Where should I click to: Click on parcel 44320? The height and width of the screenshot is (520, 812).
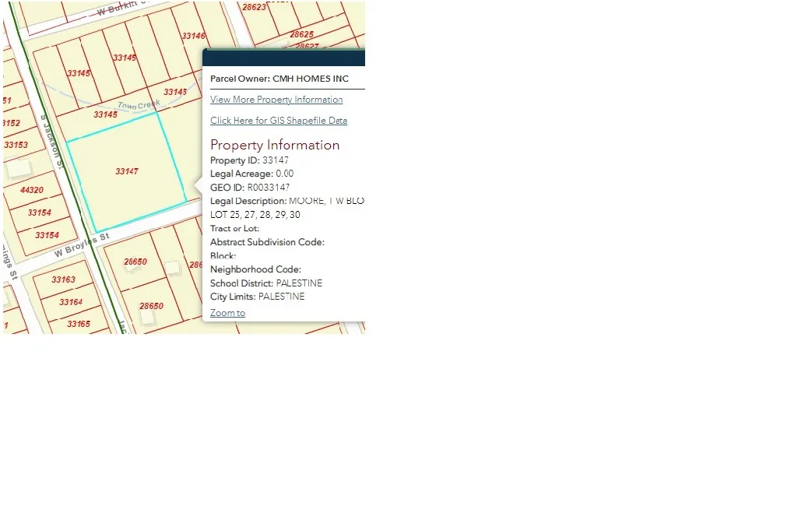(32, 190)
